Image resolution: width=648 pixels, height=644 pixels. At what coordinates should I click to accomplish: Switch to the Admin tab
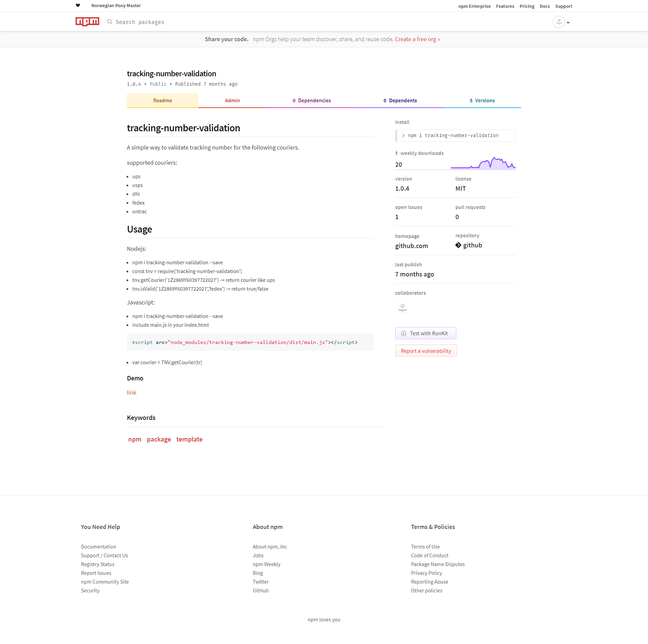232,100
